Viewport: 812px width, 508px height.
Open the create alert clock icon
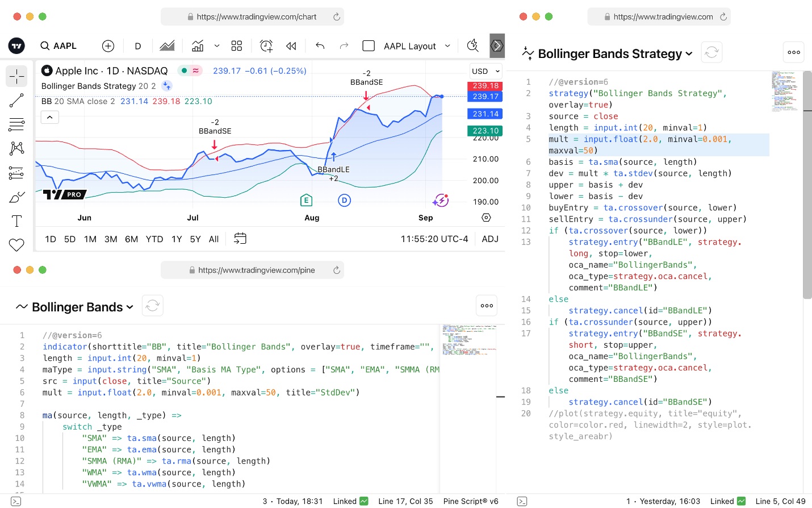click(x=266, y=46)
